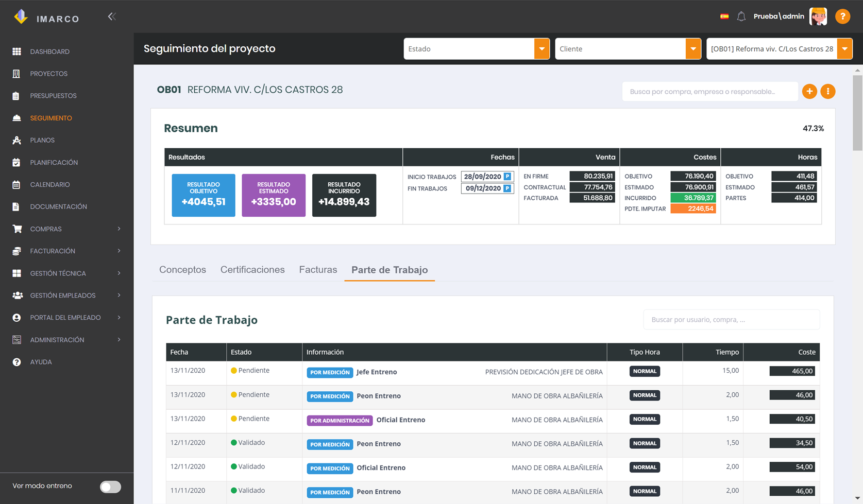Click the P marker beside Inicio Trabajos date
Image resolution: width=863 pixels, height=504 pixels.
click(507, 177)
